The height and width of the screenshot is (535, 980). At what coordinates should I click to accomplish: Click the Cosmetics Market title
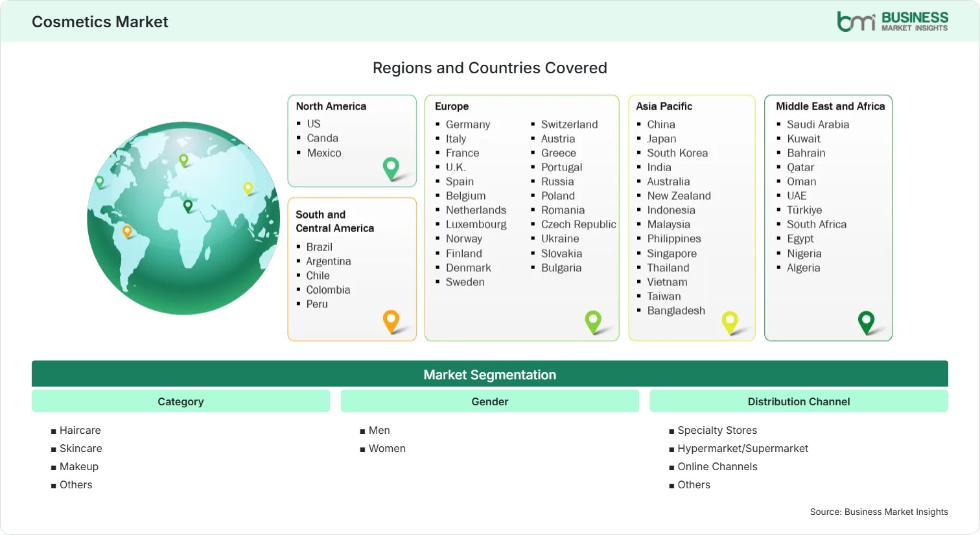click(x=100, y=22)
